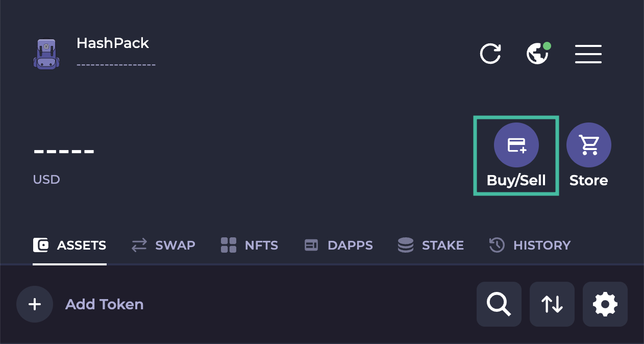Open the network globe status icon

pos(538,53)
